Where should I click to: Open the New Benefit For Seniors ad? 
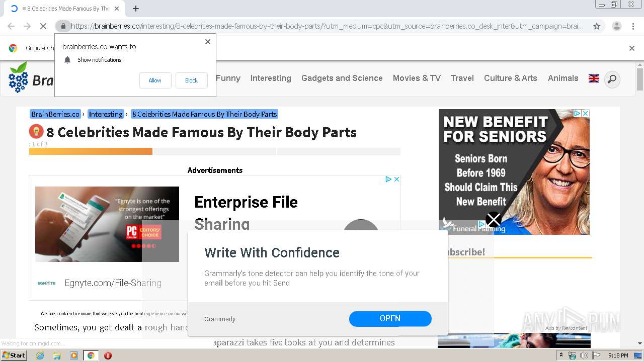point(514,172)
